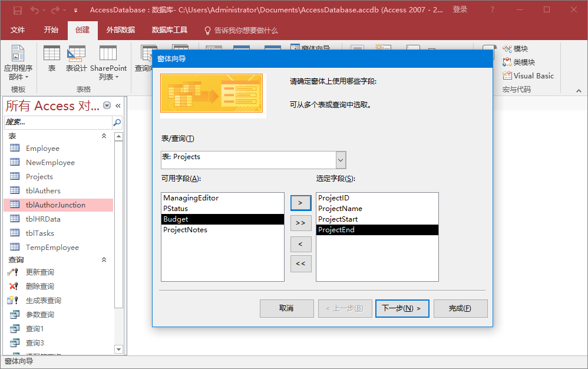Click the Cancel (取消) button in wizard

click(x=286, y=308)
